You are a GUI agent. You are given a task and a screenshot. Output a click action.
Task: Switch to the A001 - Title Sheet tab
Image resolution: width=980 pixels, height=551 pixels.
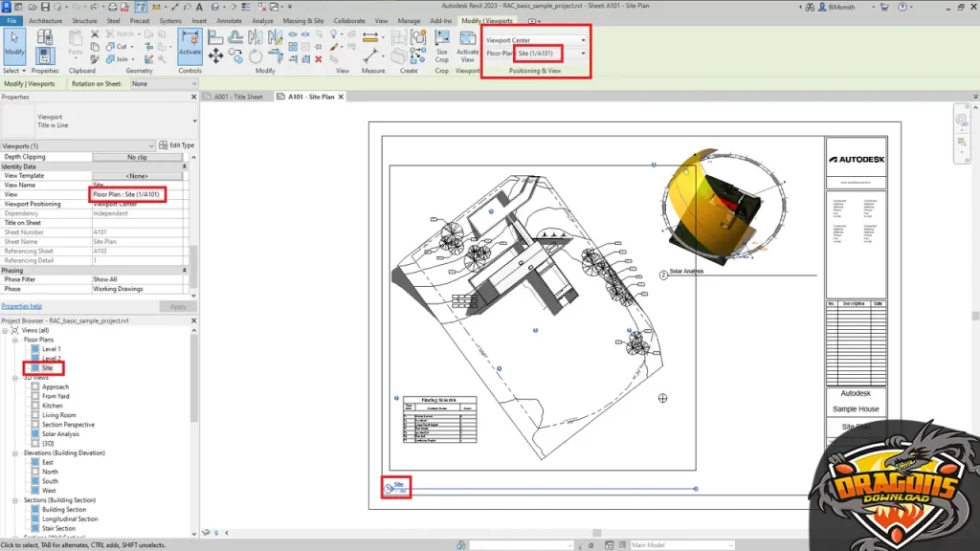click(237, 97)
